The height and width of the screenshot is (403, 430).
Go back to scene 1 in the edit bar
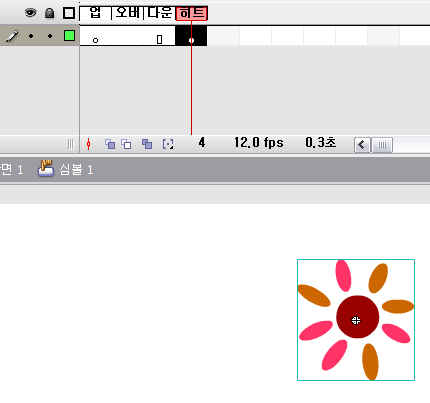(x=11, y=170)
